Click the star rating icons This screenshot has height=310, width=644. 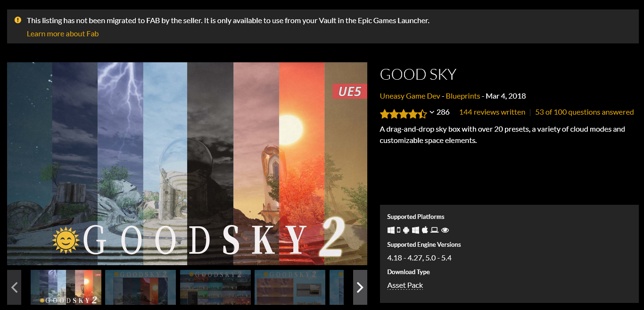(404, 113)
